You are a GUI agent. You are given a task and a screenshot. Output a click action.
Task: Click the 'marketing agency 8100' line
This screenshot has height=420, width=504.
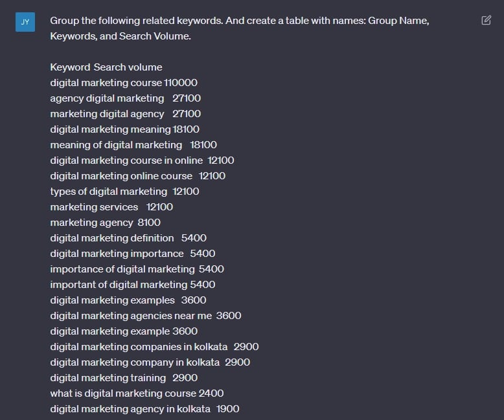pos(105,223)
